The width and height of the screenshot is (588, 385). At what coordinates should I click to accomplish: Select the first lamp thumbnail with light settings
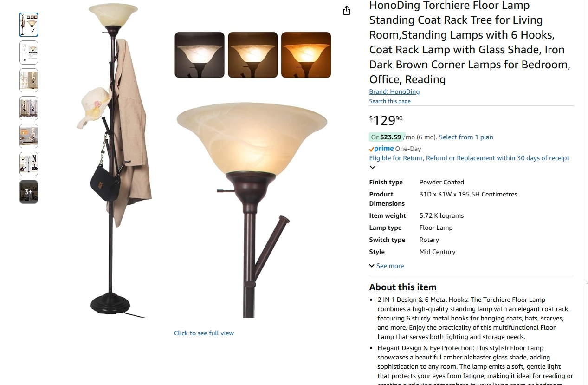[29, 25]
